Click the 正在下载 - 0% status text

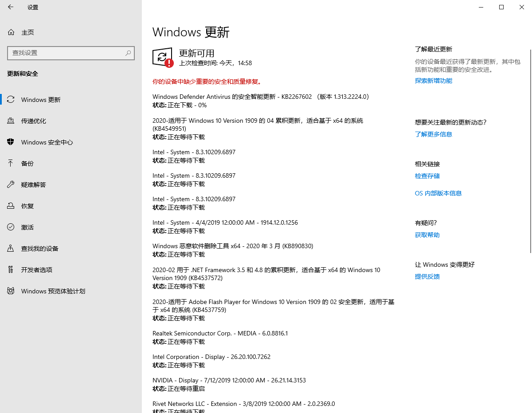187,105
